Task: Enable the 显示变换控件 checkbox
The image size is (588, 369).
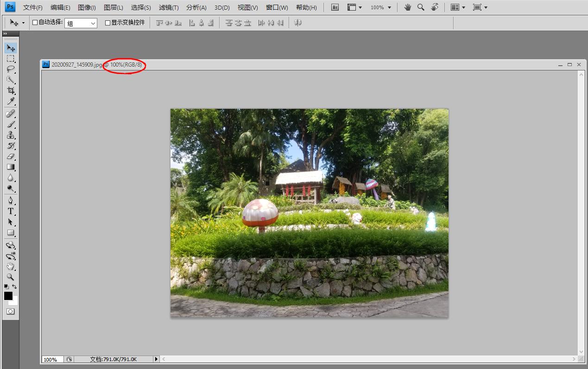Action: [108, 23]
